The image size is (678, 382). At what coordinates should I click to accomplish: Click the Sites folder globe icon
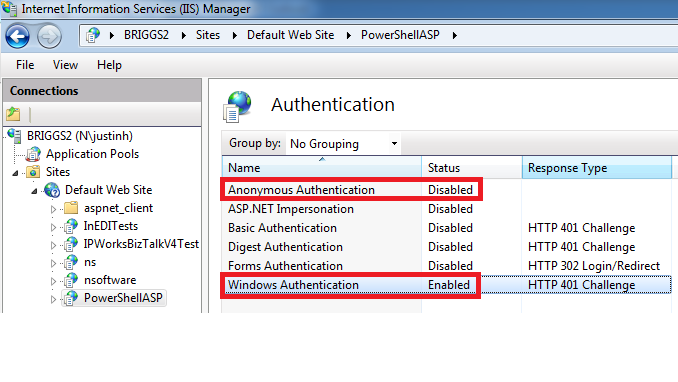pyautogui.click(x=33, y=172)
